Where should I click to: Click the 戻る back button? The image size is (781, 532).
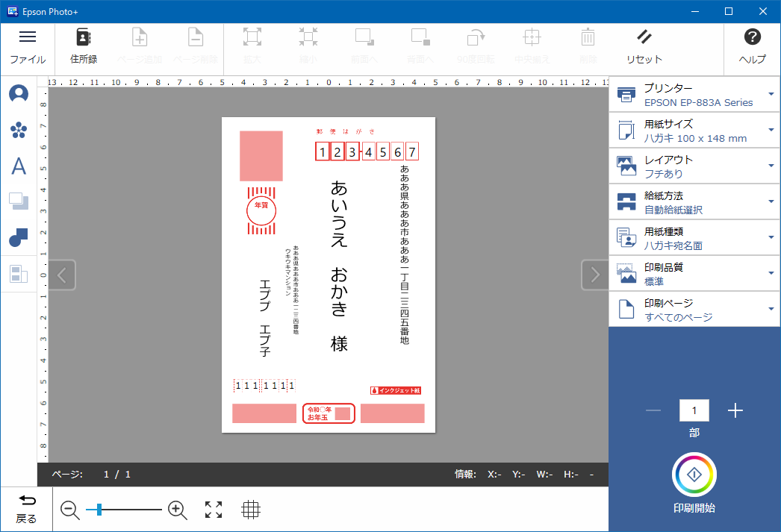point(26,509)
